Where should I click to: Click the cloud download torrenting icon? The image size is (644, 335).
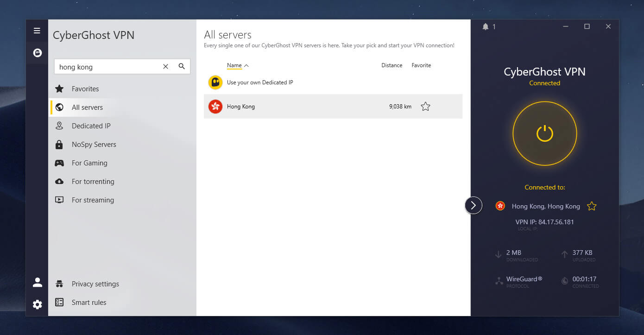[59, 182]
